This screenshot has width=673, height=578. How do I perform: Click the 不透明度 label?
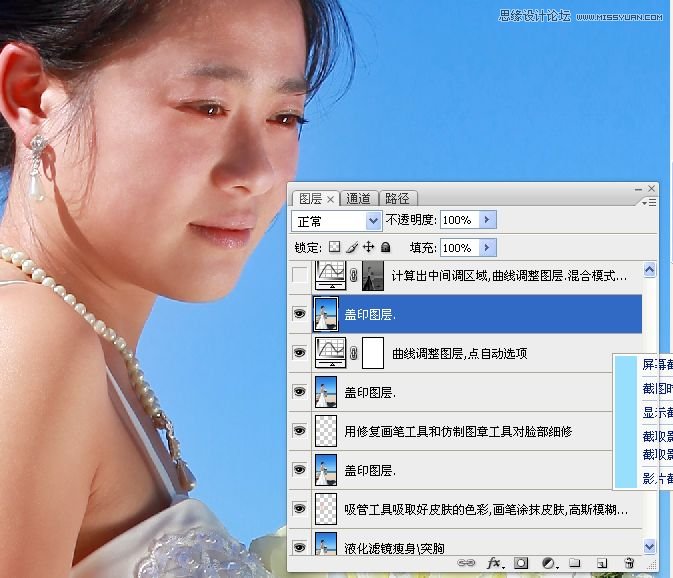point(411,220)
